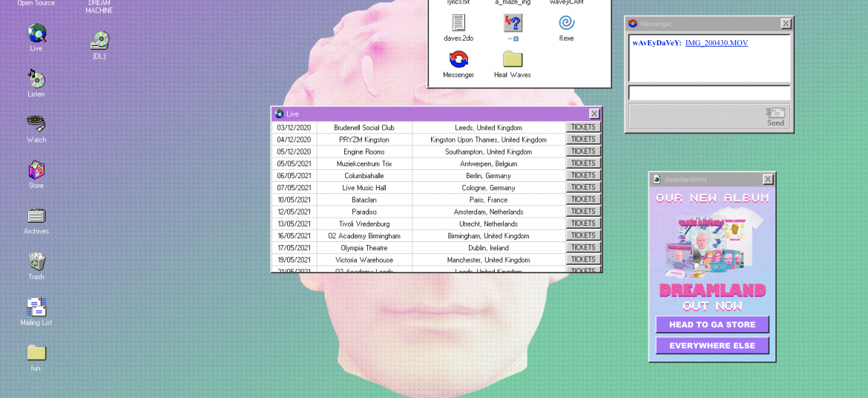Open the Messenger icon in the folder window
The image size is (868, 398).
coord(458,59)
